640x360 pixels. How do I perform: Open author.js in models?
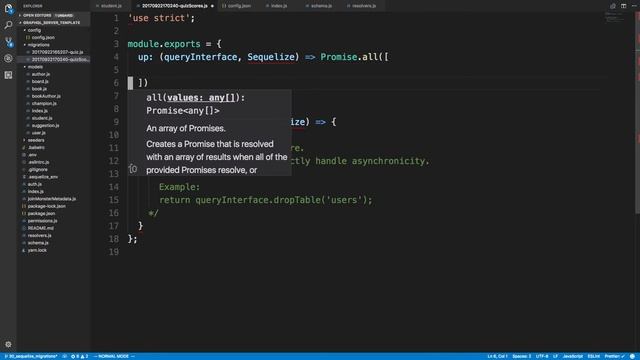point(40,74)
